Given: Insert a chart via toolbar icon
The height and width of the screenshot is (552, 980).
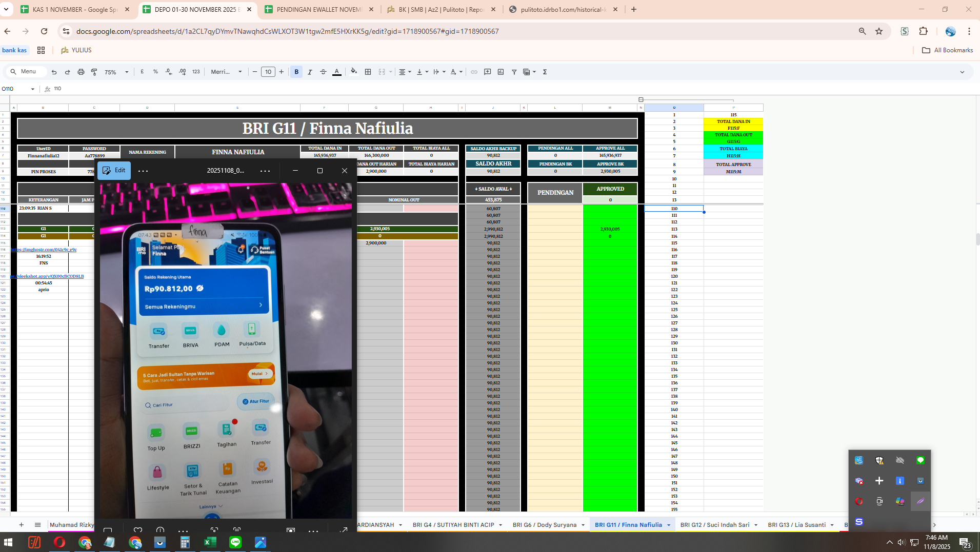Looking at the screenshot, I should point(501,72).
